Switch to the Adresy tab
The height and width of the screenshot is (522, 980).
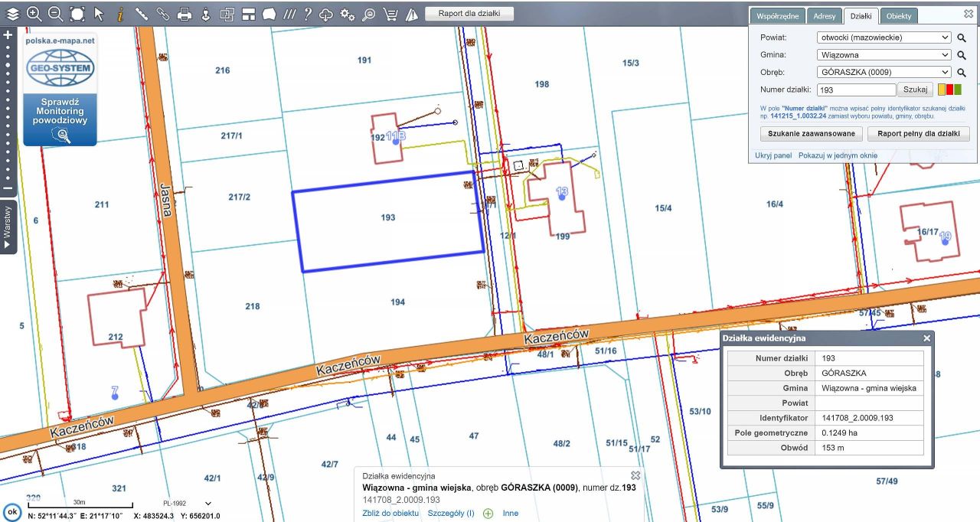(x=825, y=16)
